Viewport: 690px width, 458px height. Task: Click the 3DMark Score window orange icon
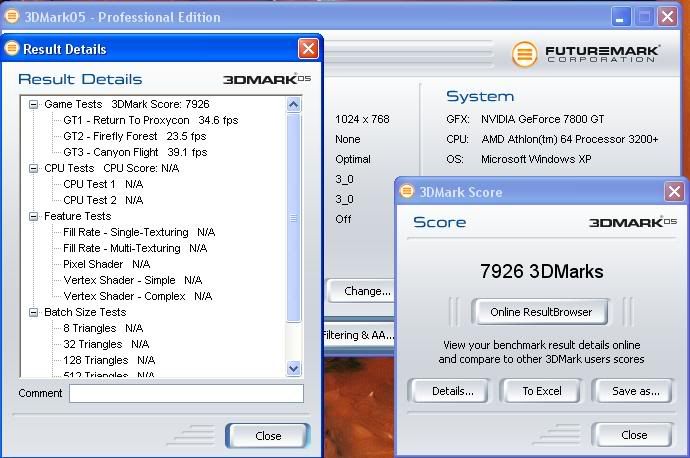(x=407, y=191)
